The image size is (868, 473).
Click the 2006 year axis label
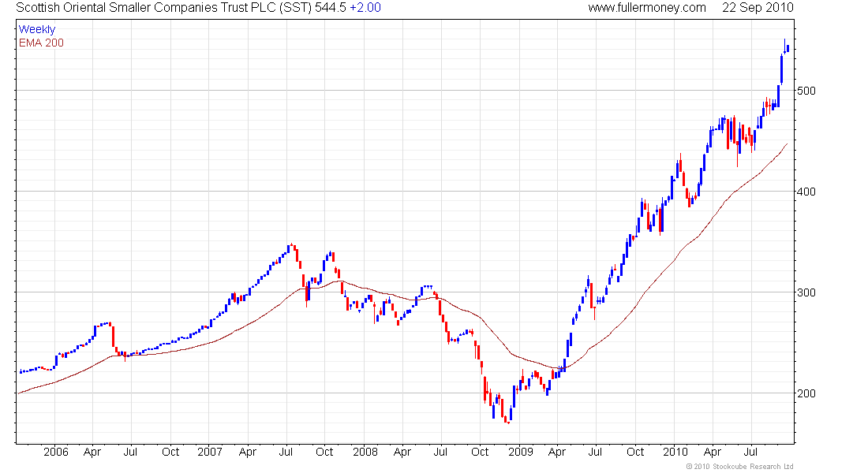[56, 452]
